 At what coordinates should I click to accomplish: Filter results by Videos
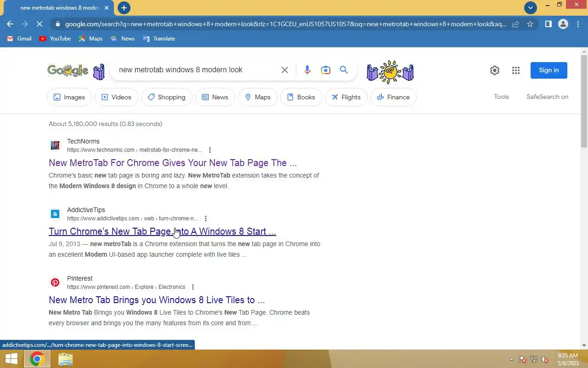[116, 97]
